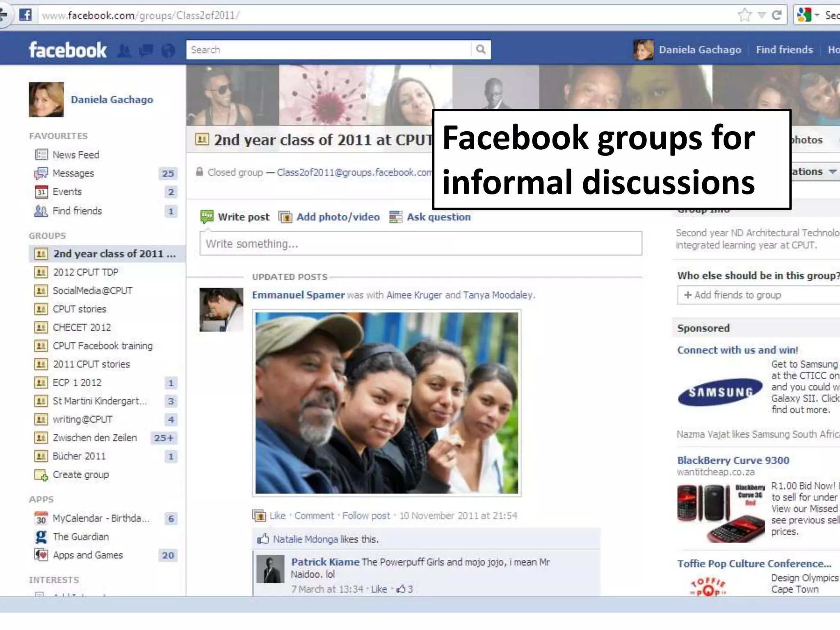Click the post timestamp 10 November 2011

458,516
